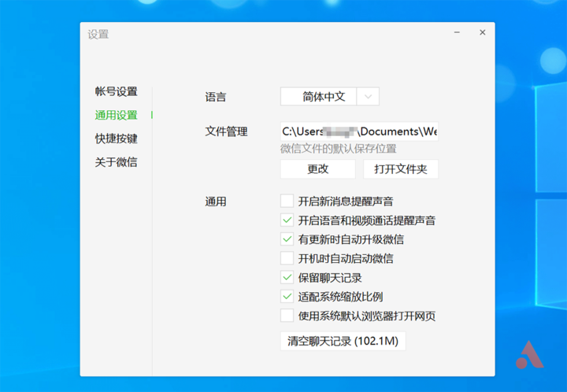
Task: Toggle 有更新时自动升级微信 checkbox
Action: click(x=287, y=239)
